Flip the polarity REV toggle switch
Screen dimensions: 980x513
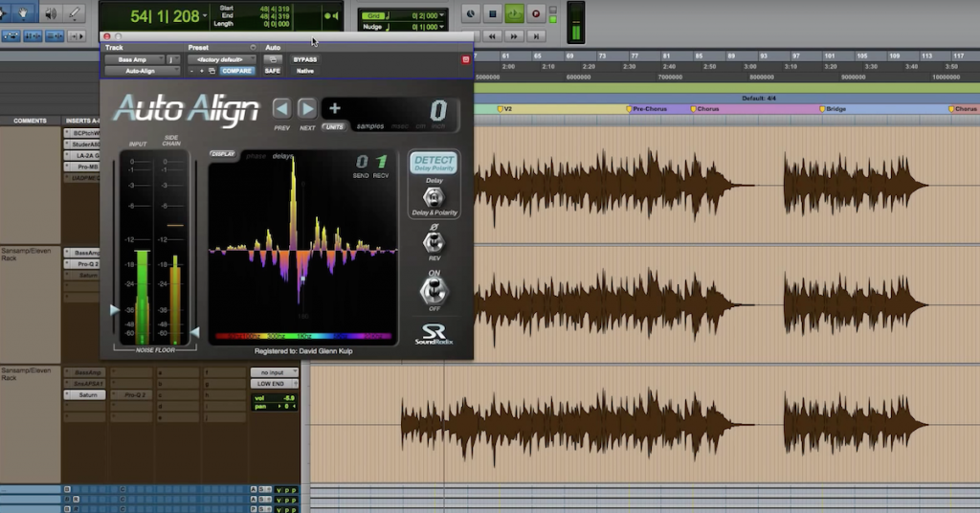point(434,242)
